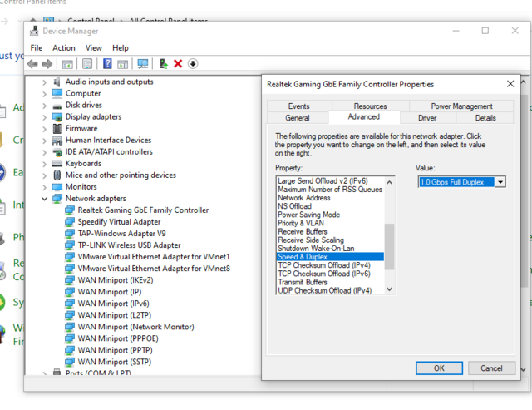Screen dimensions: 532x410
Task: Click the Update driver toolbar icon
Action: pyautogui.click(x=164, y=64)
